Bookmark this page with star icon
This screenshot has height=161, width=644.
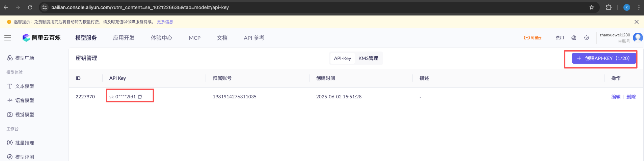pyautogui.click(x=592, y=7)
